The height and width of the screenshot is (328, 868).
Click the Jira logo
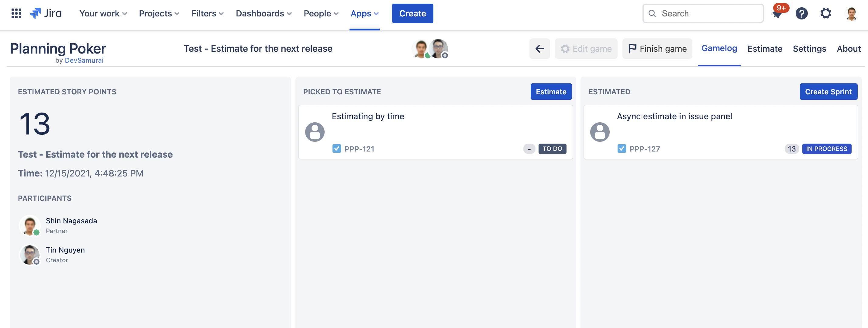click(46, 13)
